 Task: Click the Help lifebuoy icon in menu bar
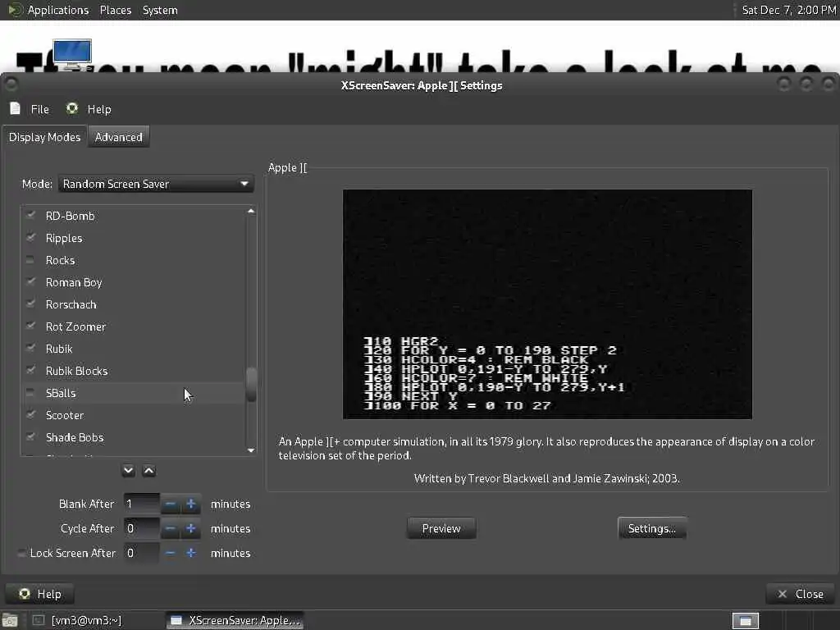pos(72,109)
